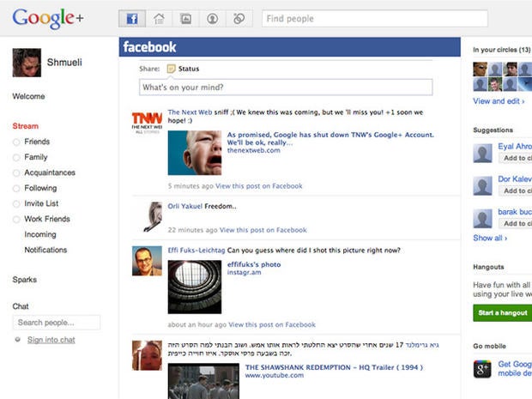532x399 pixels.
Task: Click Dor Kalev's suggestion avatar
Action: 482,186
